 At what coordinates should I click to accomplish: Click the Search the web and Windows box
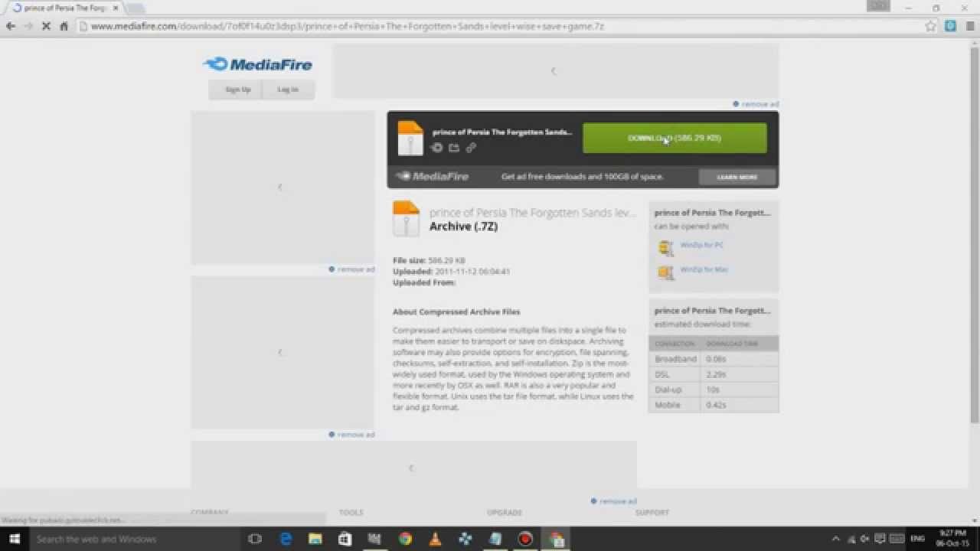(x=135, y=539)
